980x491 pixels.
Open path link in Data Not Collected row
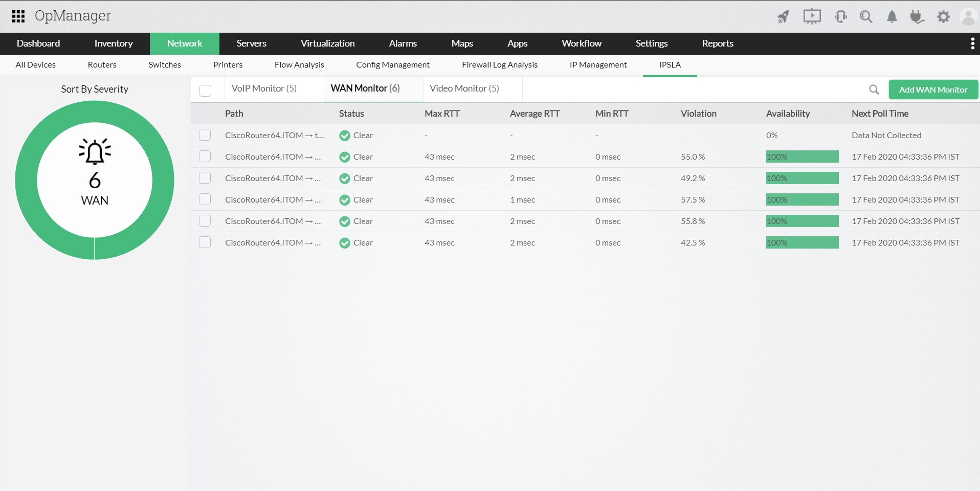click(x=274, y=136)
